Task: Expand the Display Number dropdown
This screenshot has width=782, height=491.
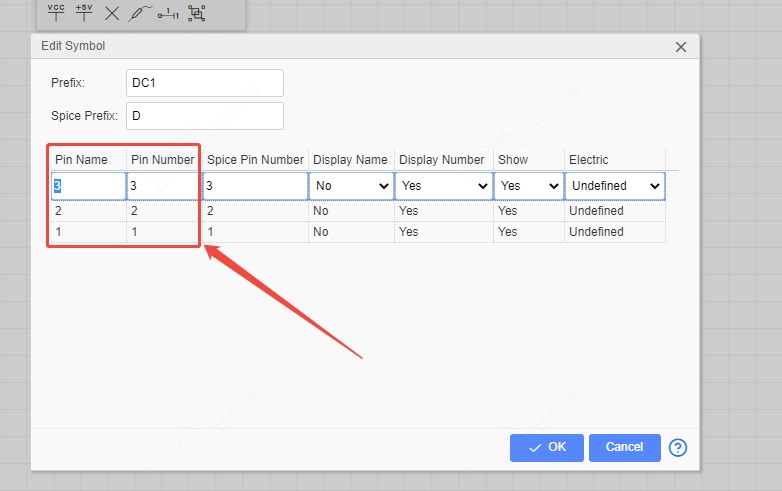Action: click(x=443, y=186)
